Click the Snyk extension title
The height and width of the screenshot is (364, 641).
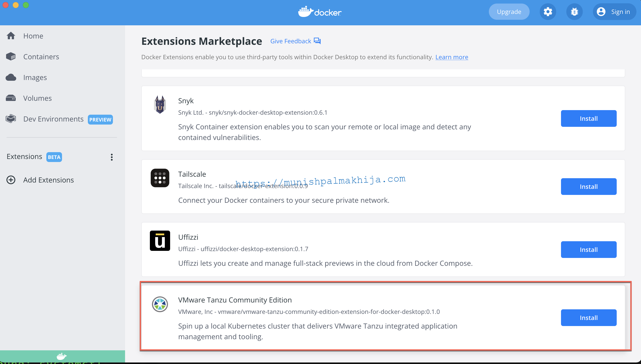tap(186, 101)
